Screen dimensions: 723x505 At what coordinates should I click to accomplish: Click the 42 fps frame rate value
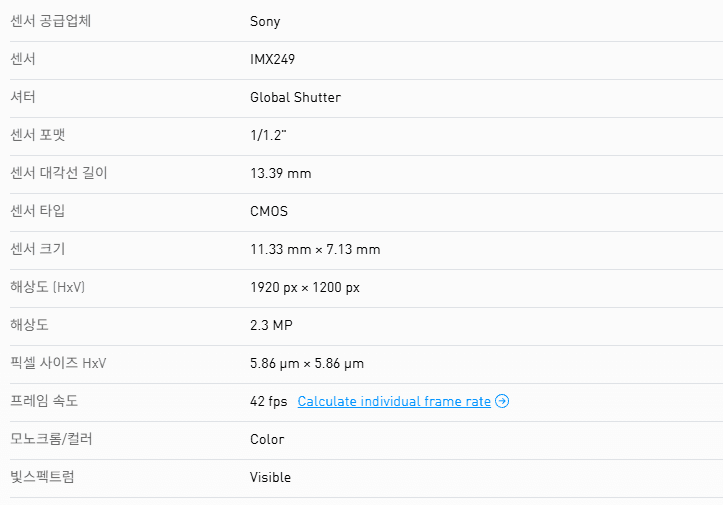(x=268, y=401)
